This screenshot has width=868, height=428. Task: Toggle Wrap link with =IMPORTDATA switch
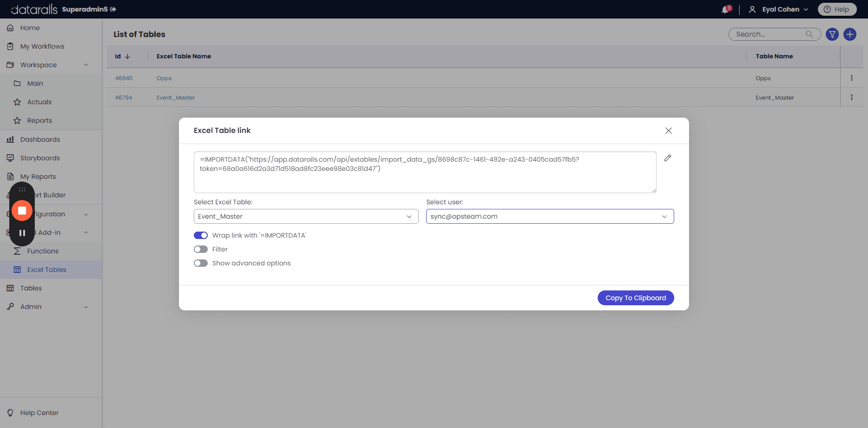(201, 235)
